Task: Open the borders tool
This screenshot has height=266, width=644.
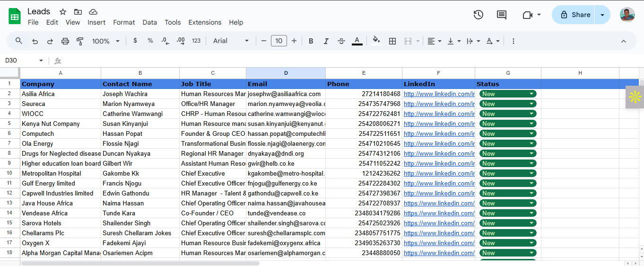Action: click(392, 41)
